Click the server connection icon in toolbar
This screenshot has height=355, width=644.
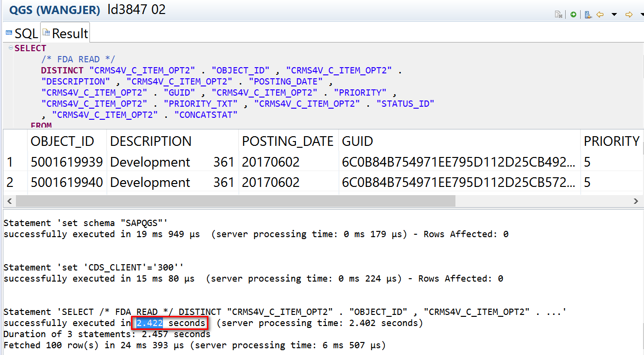coord(588,15)
